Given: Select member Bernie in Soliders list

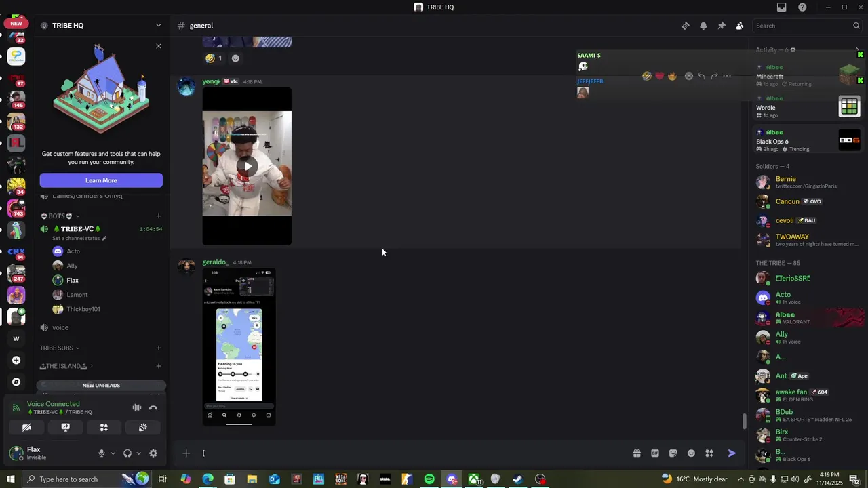Looking at the screenshot, I should (x=808, y=182).
